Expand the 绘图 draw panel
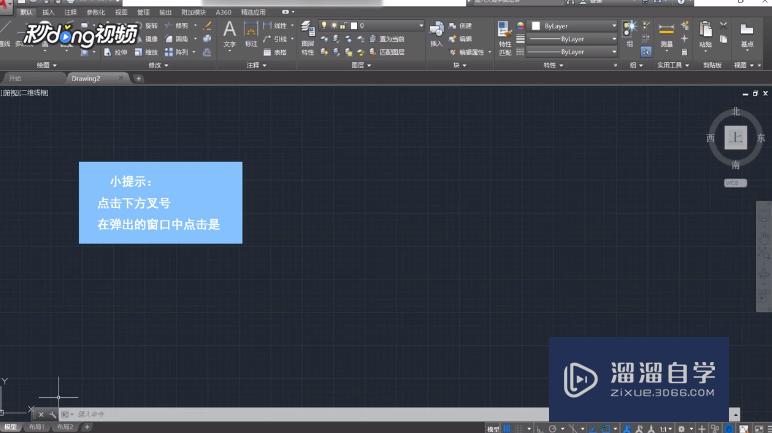 [x=47, y=65]
